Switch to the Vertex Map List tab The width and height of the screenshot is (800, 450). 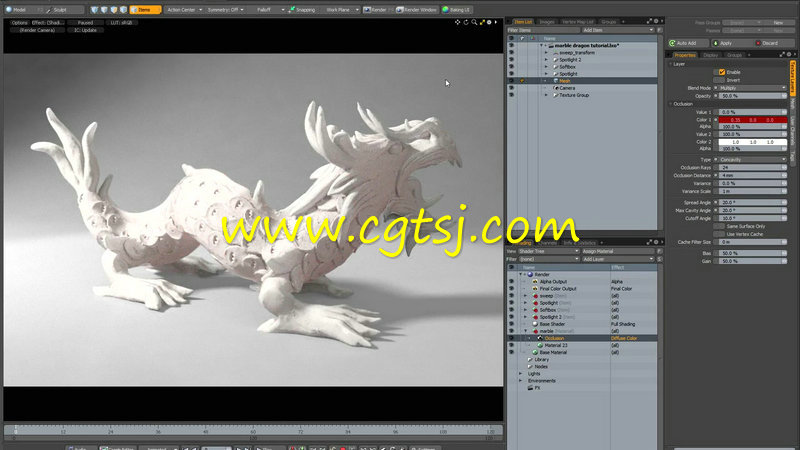point(578,22)
